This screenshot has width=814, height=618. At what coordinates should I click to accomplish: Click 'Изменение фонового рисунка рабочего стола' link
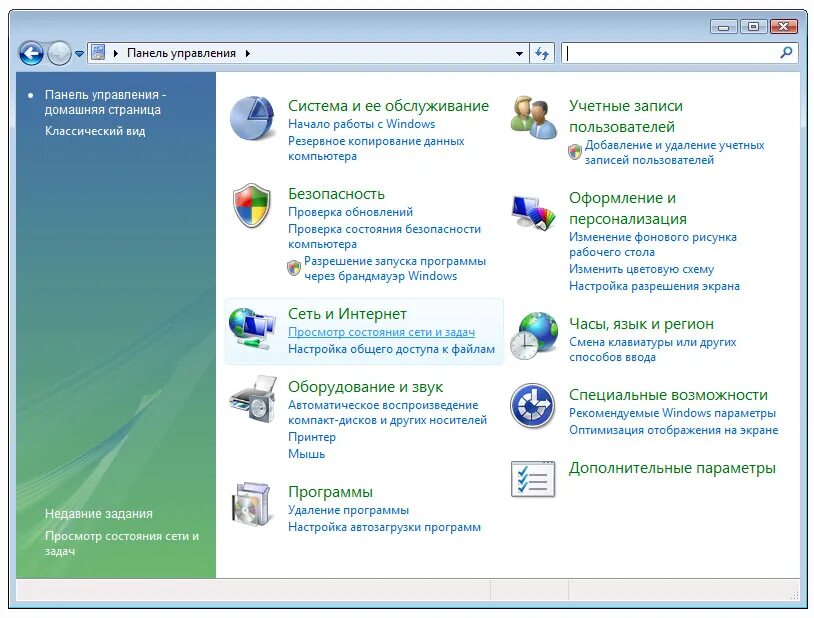click(653, 245)
